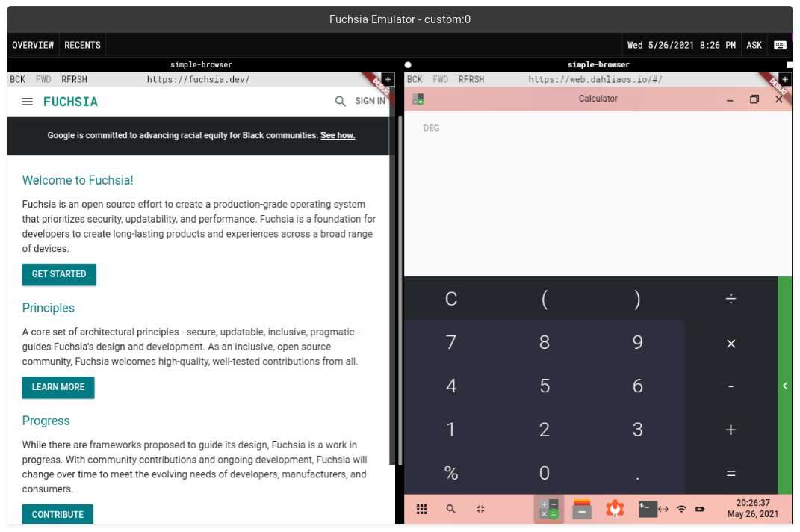Viewport: 800px width, 532px height.
Task: Click the Wi-Fi status icon in the taskbar
Action: click(681, 509)
